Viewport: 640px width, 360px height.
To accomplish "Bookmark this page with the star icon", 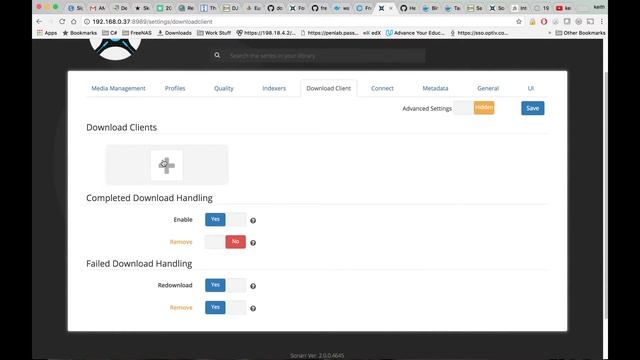I will click(519, 22).
